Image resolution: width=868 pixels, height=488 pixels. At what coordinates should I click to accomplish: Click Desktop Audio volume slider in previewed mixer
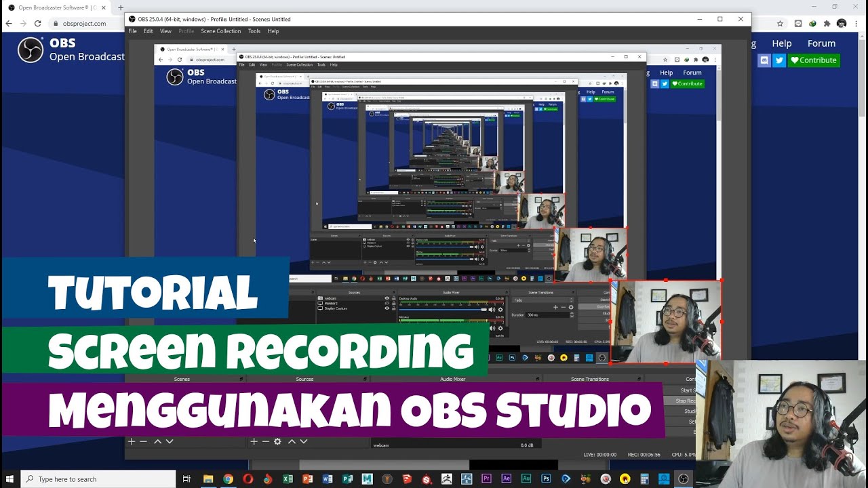click(442, 310)
